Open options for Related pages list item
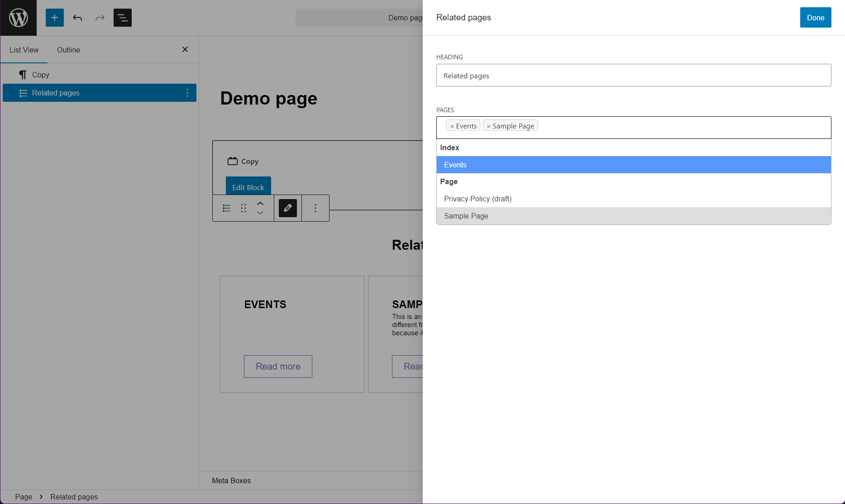 click(187, 93)
